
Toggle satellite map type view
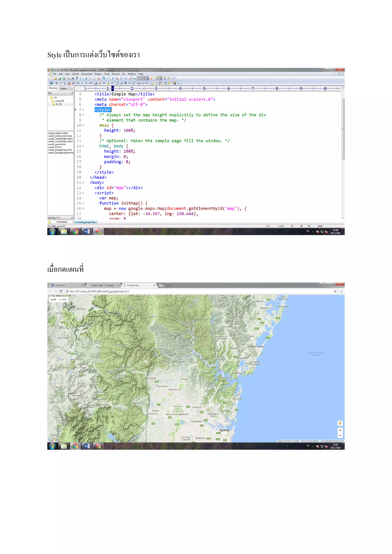coord(63,299)
